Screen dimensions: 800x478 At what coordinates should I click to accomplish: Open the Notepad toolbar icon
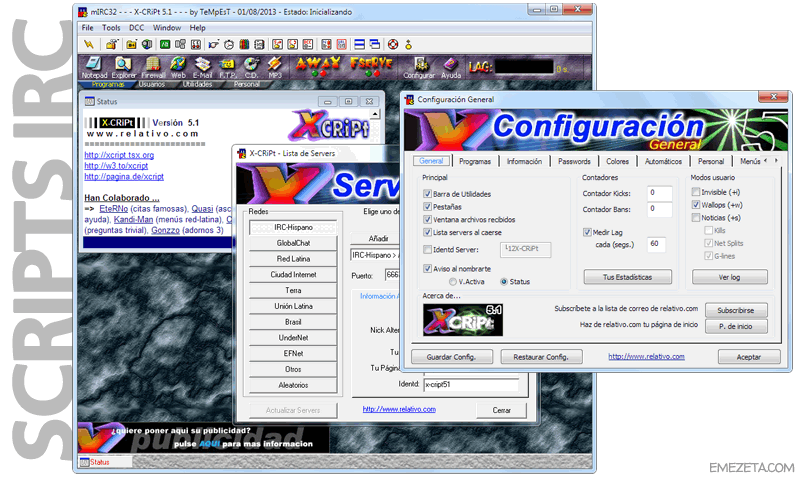point(94,65)
